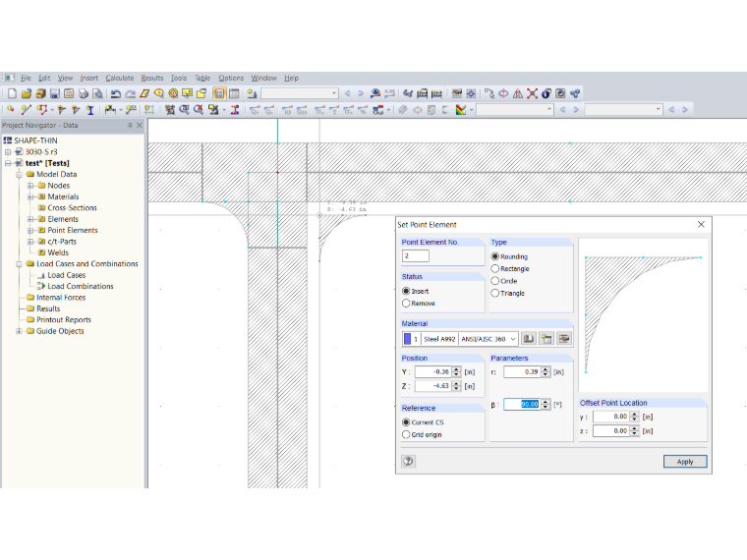Click the New file toolbar icon

(13, 93)
